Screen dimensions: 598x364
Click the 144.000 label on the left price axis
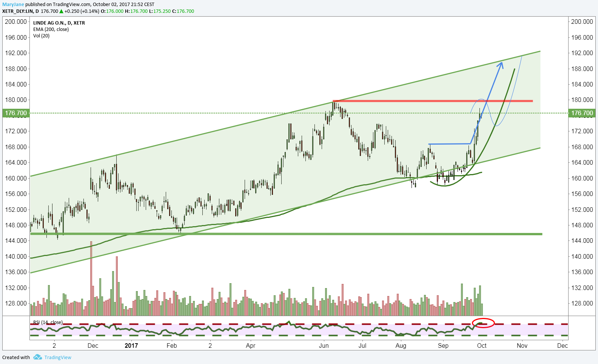16,241
